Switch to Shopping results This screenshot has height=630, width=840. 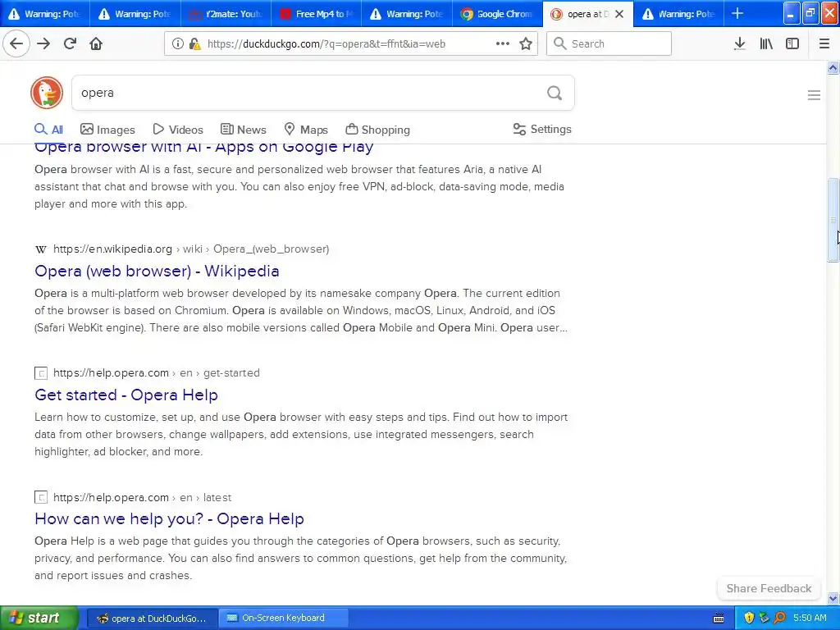377,130
